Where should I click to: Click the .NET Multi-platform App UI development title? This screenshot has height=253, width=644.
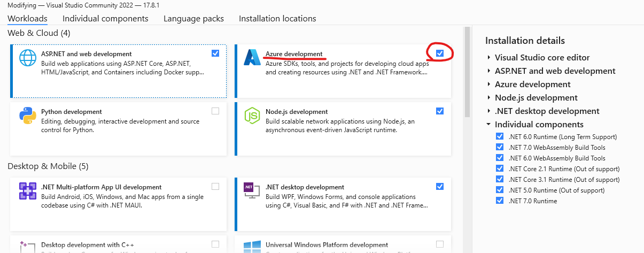click(x=101, y=187)
